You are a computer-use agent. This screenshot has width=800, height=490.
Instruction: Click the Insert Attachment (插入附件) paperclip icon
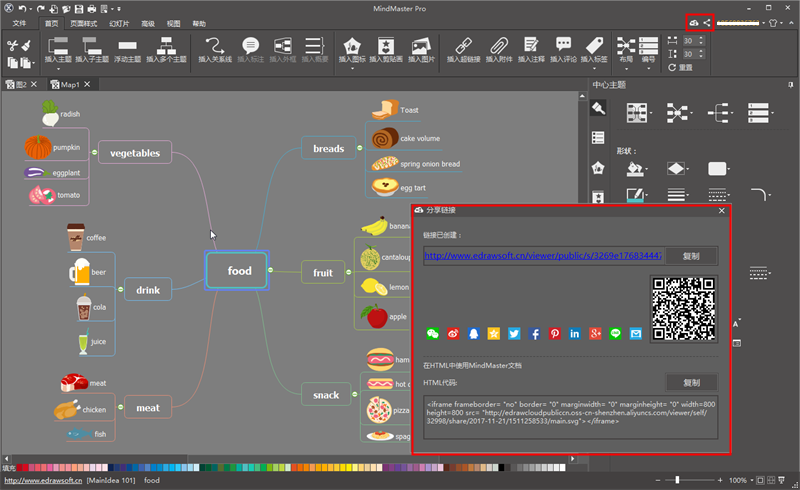click(498, 46)
